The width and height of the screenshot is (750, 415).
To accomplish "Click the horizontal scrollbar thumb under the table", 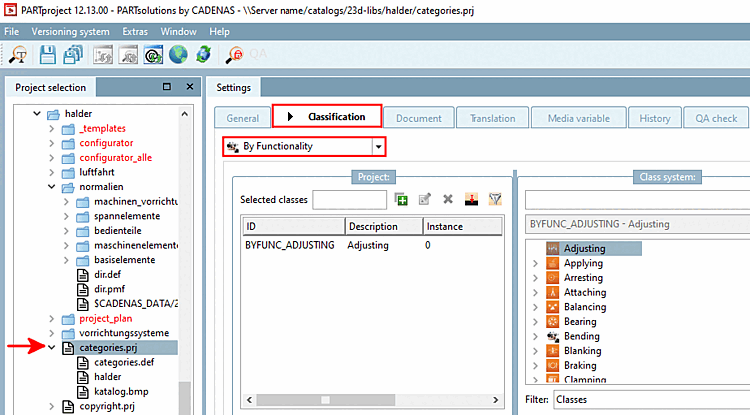I will [325, 400].
